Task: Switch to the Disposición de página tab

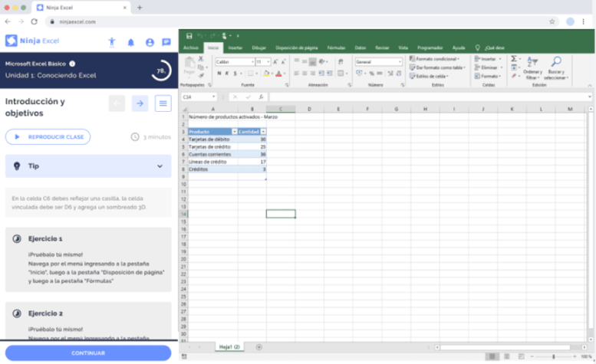Action: pos(297,48)
